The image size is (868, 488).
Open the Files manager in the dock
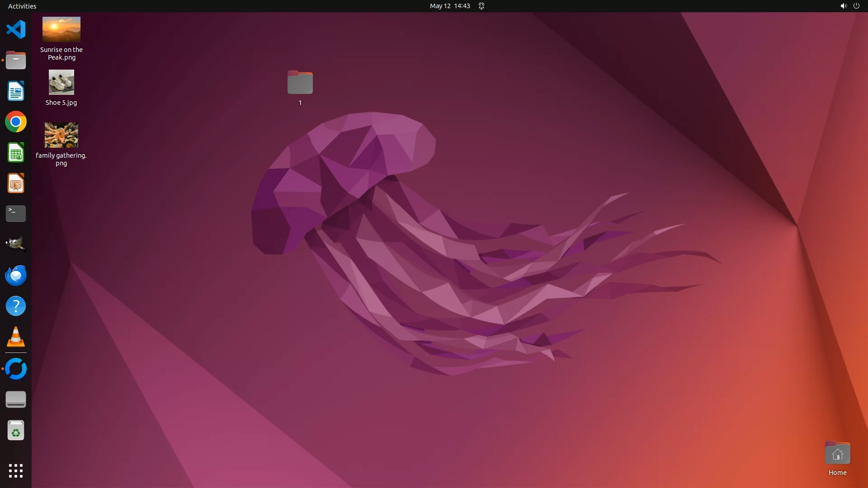tap(16, 60)
